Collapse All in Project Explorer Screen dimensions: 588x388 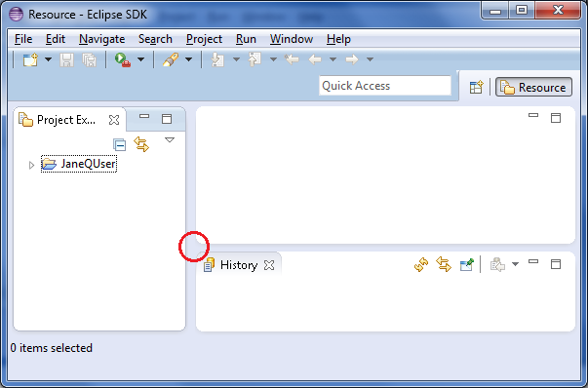(119, 144)
